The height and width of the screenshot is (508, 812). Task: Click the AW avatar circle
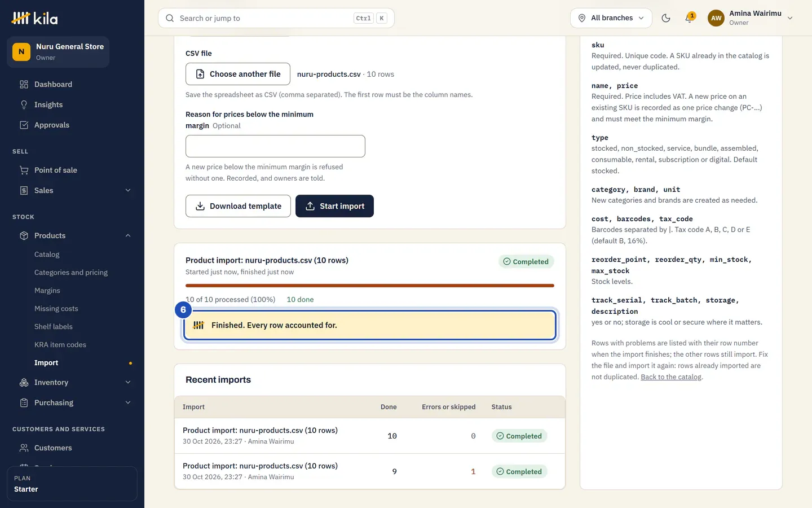716,18
